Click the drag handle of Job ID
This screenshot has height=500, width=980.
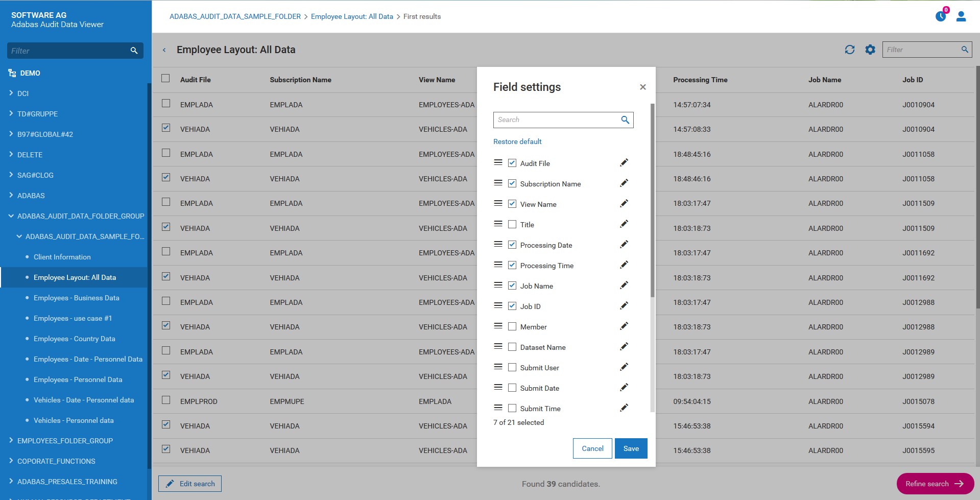click(x=498, y=305)
